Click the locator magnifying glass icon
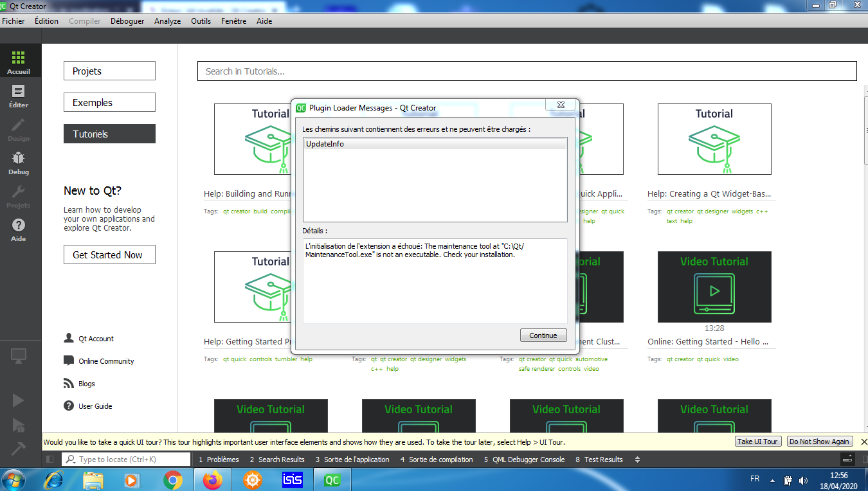Image resolution: width=868 pixels, height=491 pixels. (70, 460)
